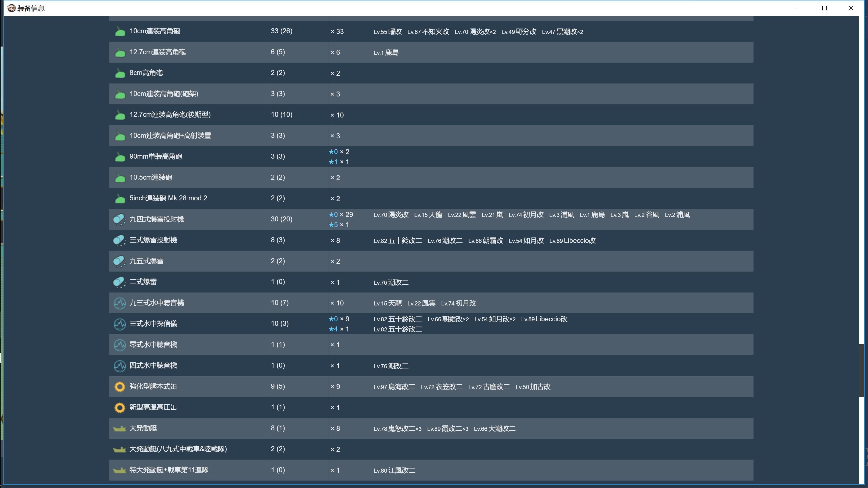Click Lv.2 谷風 ship entry
Viewport: 868px width, 488px height.
click(x=646, y=215)
